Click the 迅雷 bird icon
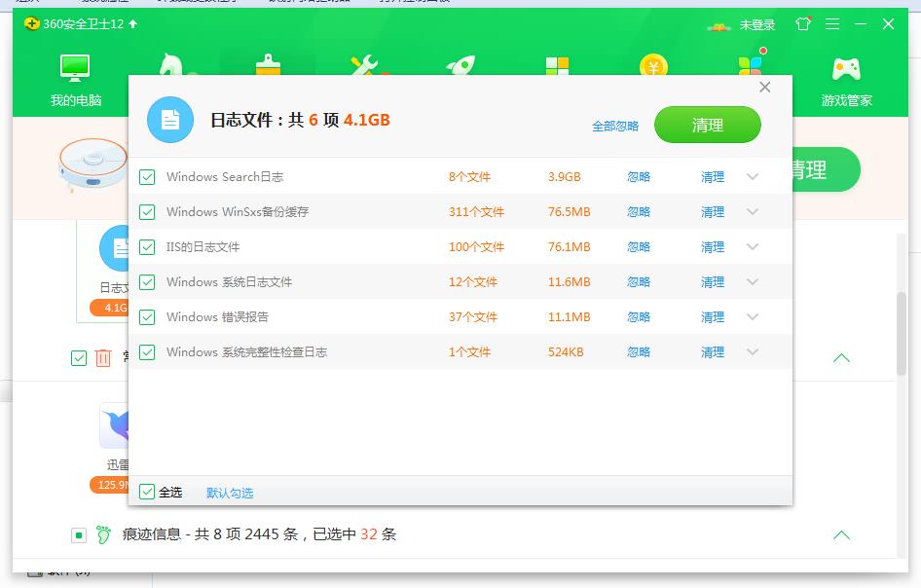This screenshot has height=588, width=921. [115, 425]
